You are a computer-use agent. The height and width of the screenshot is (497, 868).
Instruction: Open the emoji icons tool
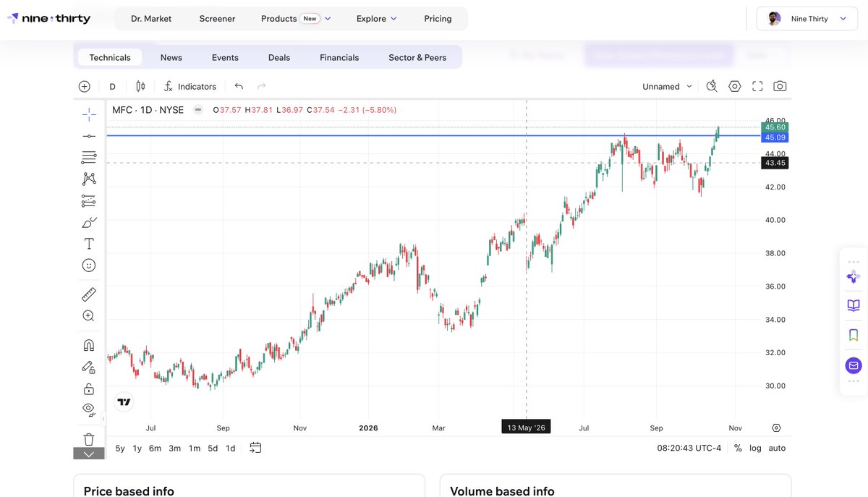(89, 266)
